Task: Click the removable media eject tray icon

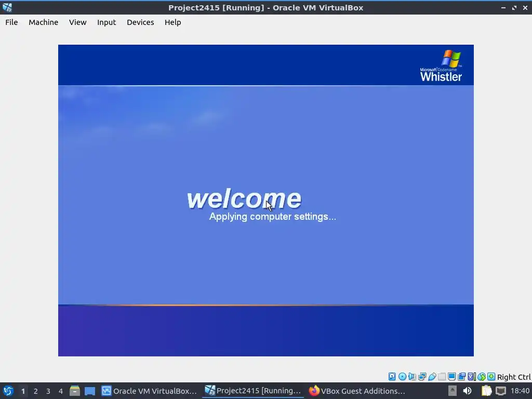Action: [x=453, y=391]
